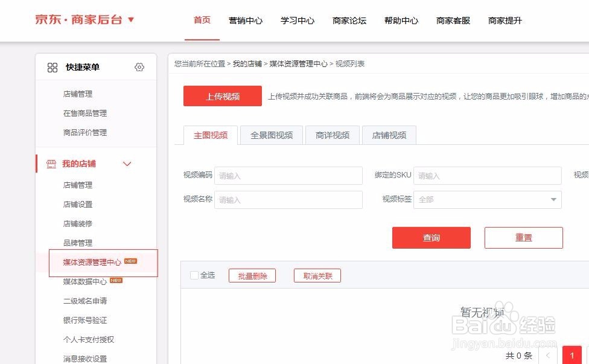This screenshot has width=589, height=364.
Task: Click the 上传视频 upload button
Action: tap(222, 96)
